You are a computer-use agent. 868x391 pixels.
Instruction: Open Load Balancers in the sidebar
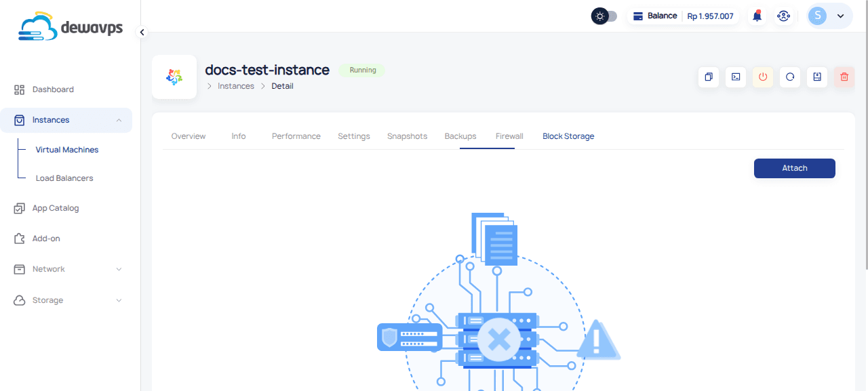[64, 178]
